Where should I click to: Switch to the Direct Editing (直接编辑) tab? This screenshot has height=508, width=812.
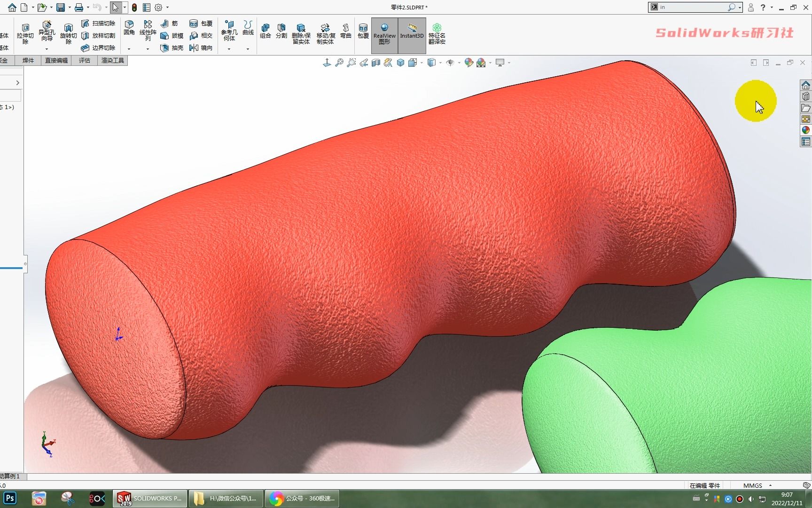56,60
